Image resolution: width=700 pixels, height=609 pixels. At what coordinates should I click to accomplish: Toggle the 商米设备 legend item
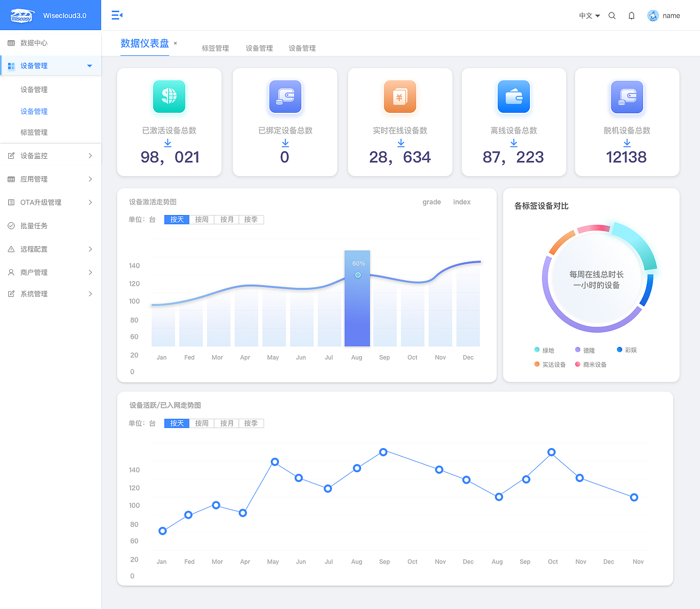click(591, 364)
